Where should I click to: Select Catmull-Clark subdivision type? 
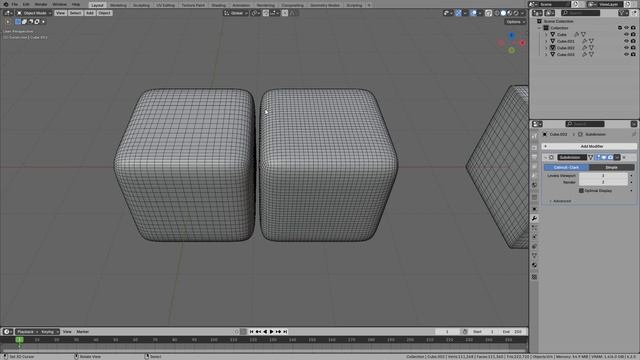pos(566,167)
